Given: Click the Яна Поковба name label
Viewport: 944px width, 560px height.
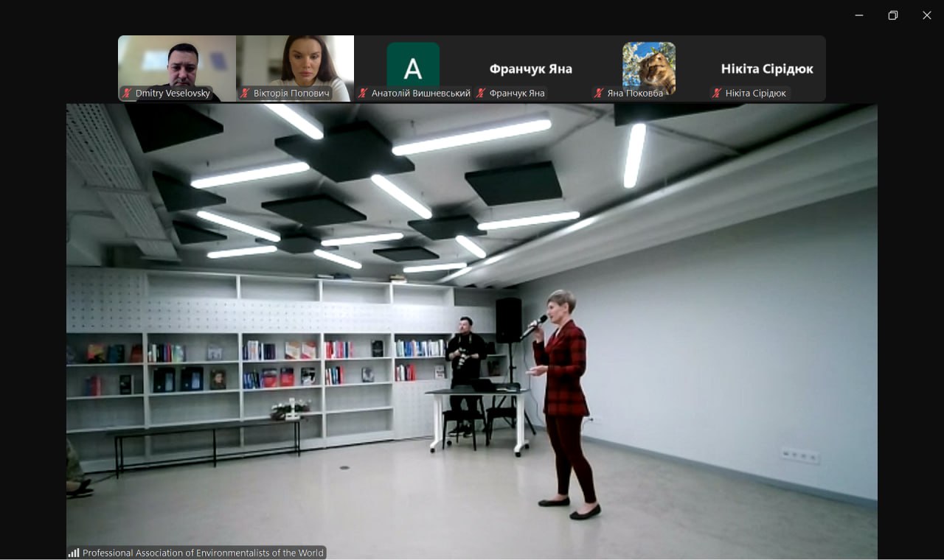Looking at the screenshot, I should pyautogui.click(x=635, y=93).
